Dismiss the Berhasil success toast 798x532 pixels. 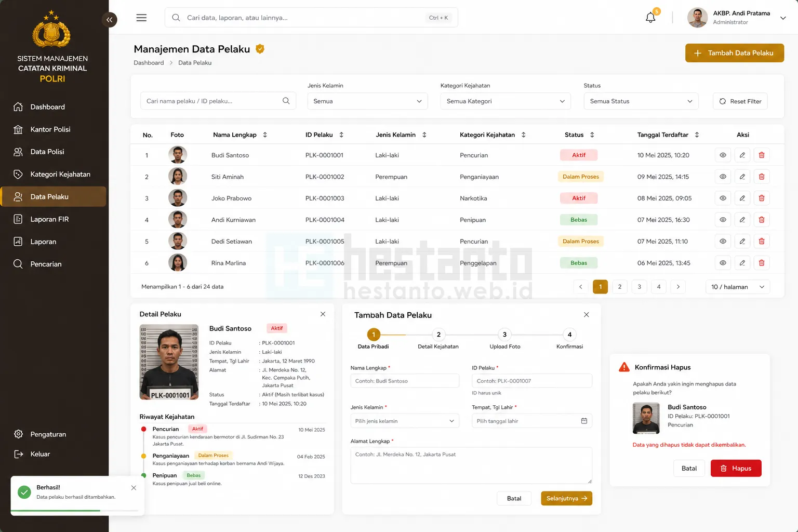(134, 488)
